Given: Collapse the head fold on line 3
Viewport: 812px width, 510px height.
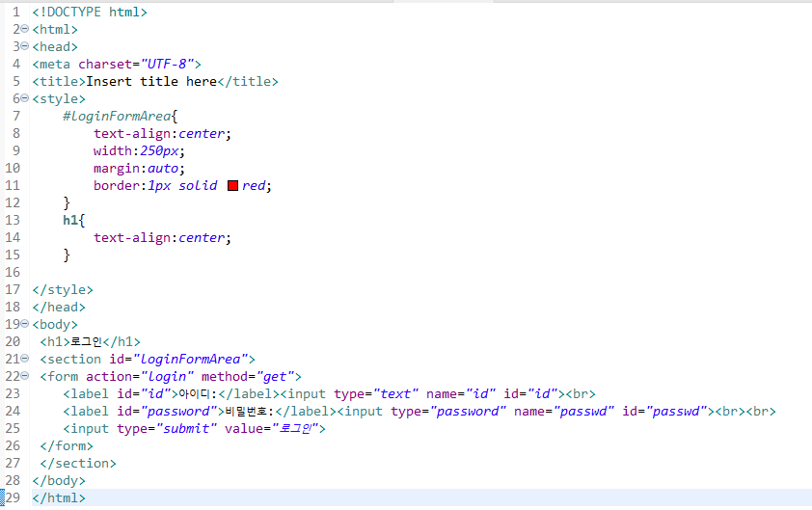Looking at the screenshot, I should point(24,46).
